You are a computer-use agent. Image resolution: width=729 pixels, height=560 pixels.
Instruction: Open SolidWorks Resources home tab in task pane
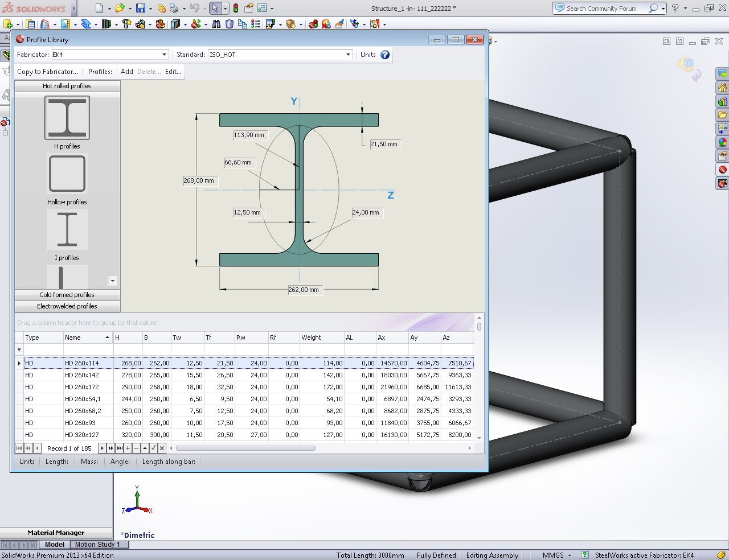coord(722,88)
